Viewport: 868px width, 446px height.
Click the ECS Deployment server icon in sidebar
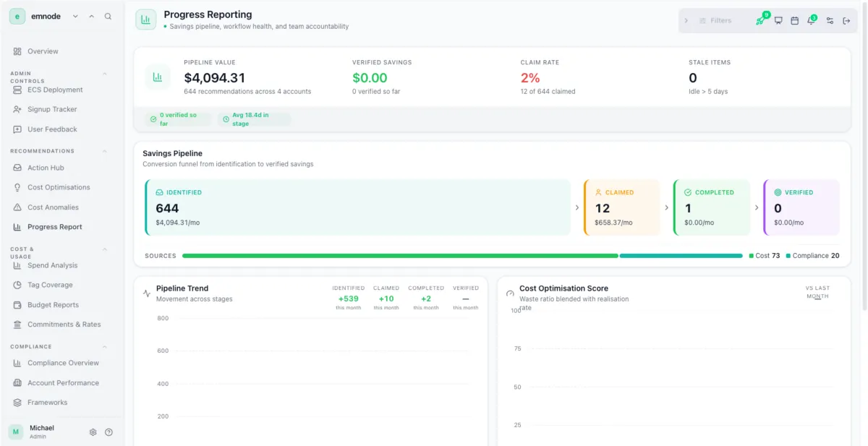[x=17, y=90]
